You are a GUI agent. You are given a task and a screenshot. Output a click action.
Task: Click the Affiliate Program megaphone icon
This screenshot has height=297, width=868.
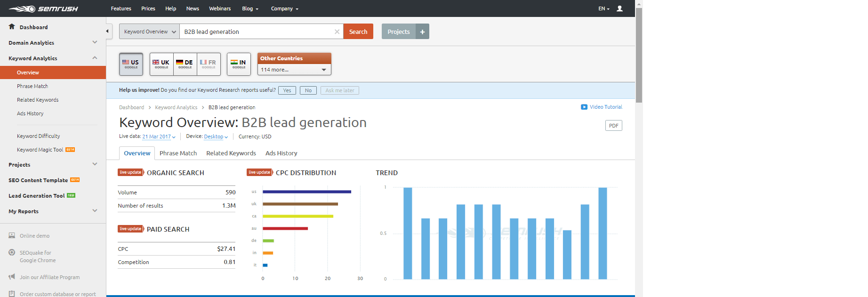[x=12, y=277]
